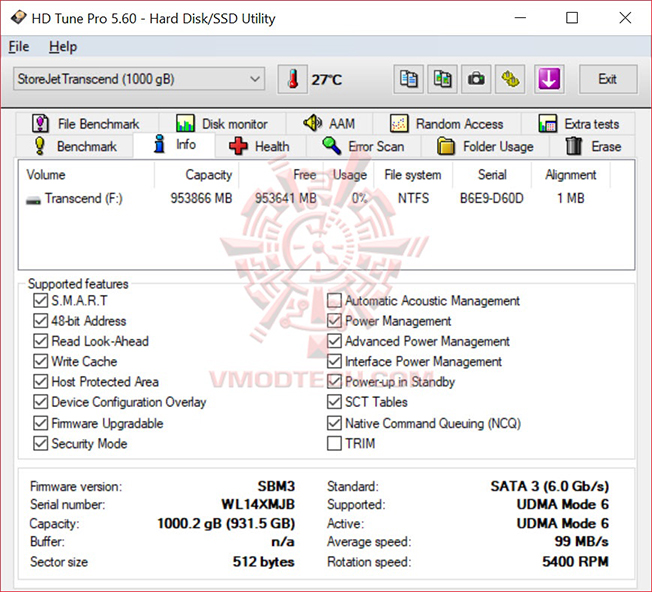This screenshot has height=592, width=652.
Task: Switch to the Random Access tab
Action: click(447, 124)
